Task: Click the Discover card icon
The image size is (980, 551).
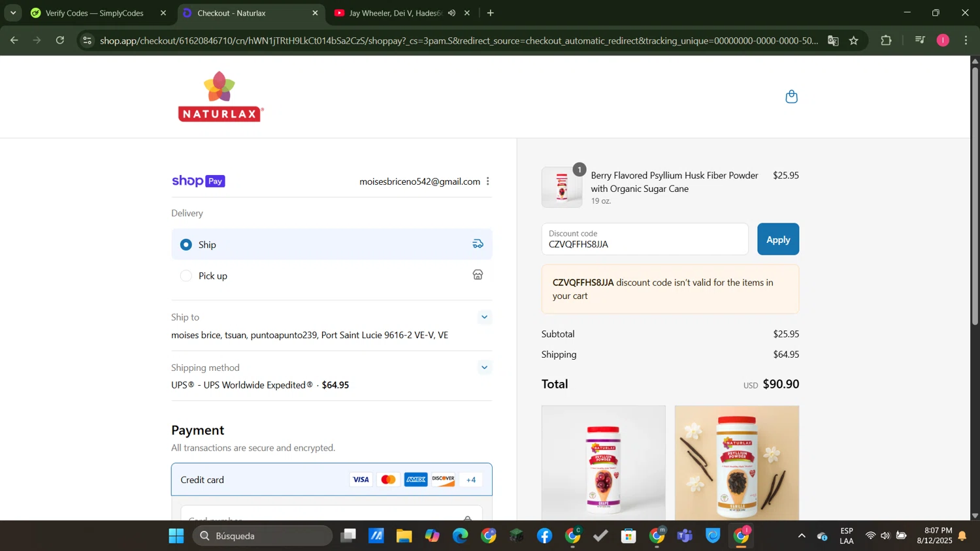Action: 443,480
